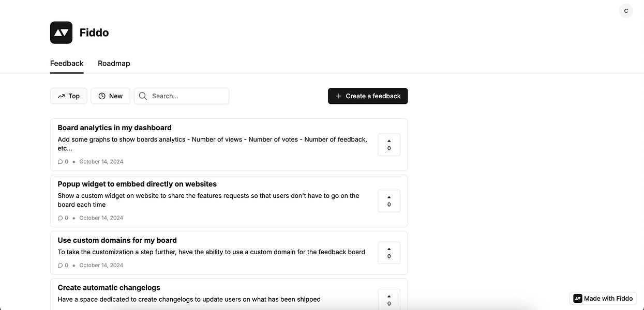Upvote Use custom domains for my board
The image size is (644, 310).
pos(389,253)
